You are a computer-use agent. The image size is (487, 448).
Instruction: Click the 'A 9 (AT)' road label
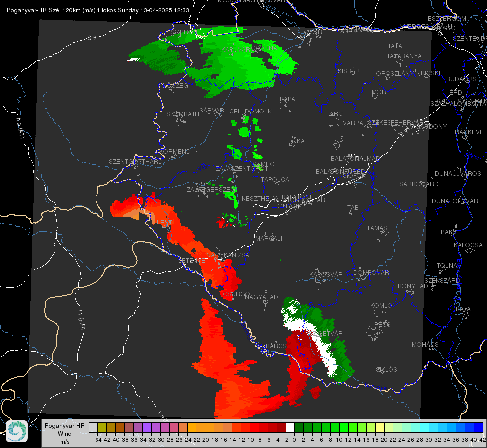pyautogui.click(x=20, y=129)
